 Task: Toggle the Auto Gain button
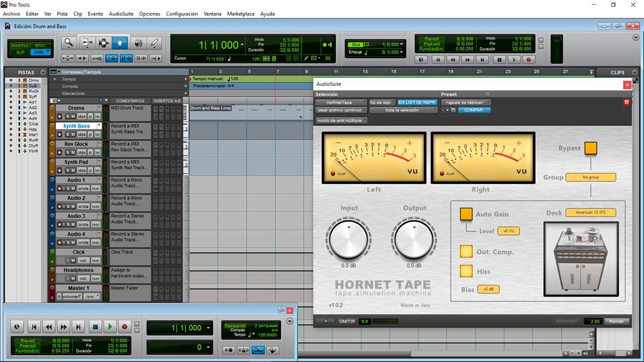(466, 214)
